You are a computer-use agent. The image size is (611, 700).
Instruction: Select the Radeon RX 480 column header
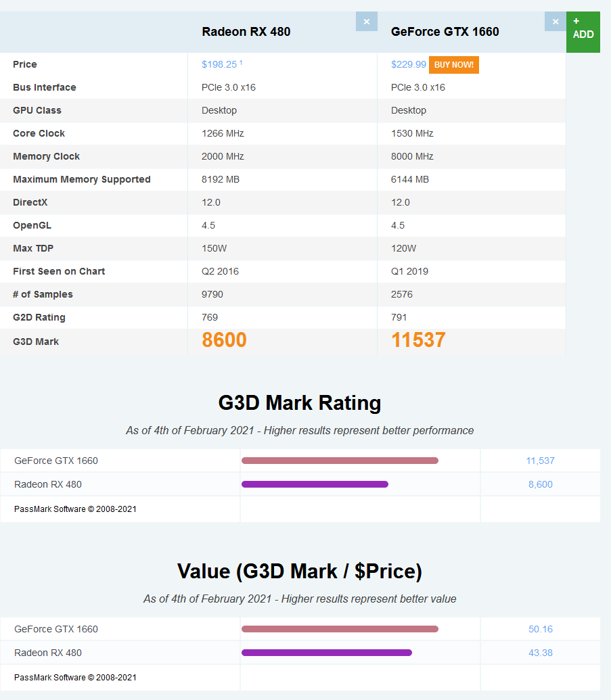tap(246, 32)
